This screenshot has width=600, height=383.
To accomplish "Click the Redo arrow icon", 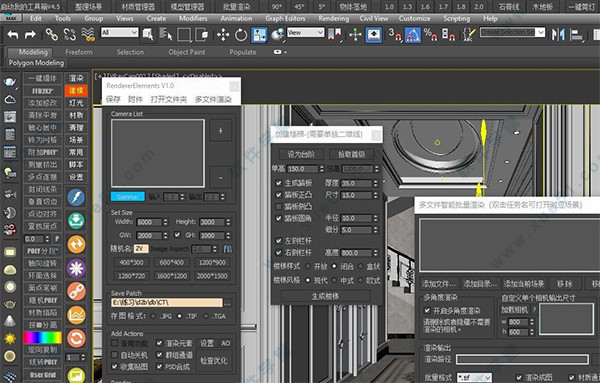I will 30,35.
